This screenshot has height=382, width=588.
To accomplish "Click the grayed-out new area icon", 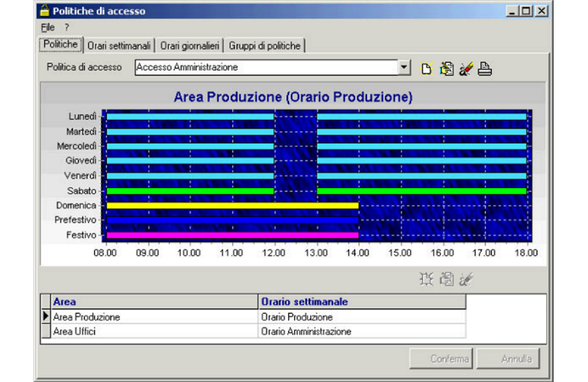I will 426,279.
